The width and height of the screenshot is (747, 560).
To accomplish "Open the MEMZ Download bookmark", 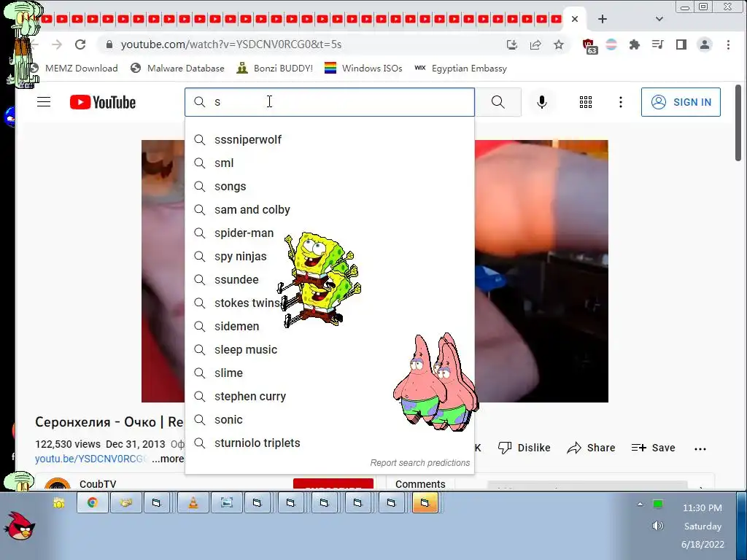I will point(74,68).
